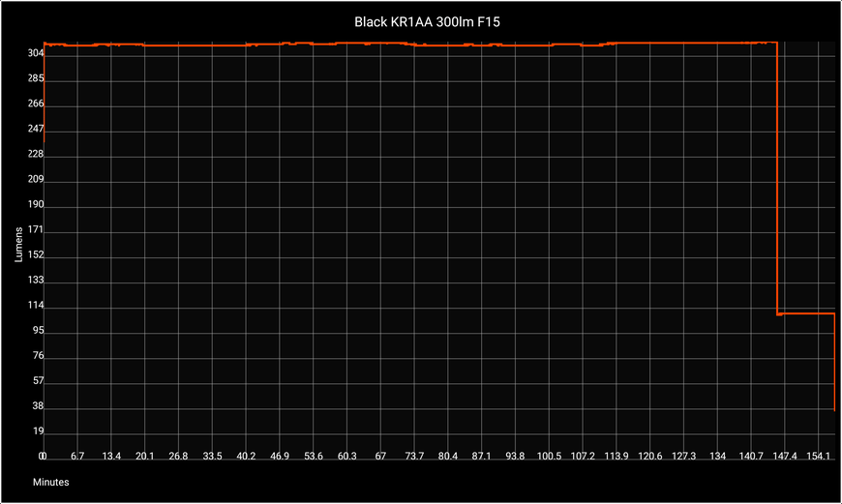Click the 0 origin label on the x-axis
Screen dimensions: 842x504
(x=43, y=457)
